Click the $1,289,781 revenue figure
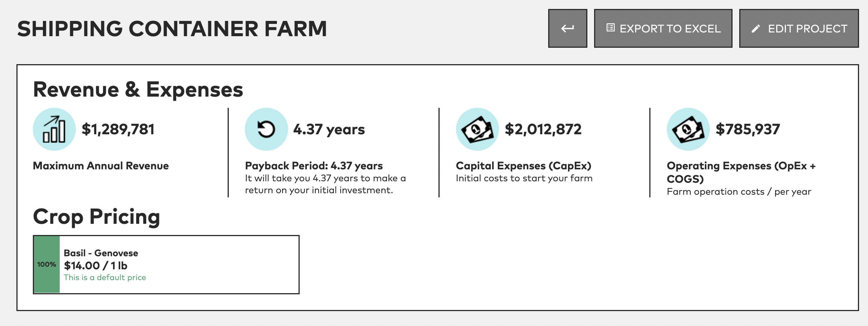The height and width of the screenshot is (326, 868). (118, 129)
